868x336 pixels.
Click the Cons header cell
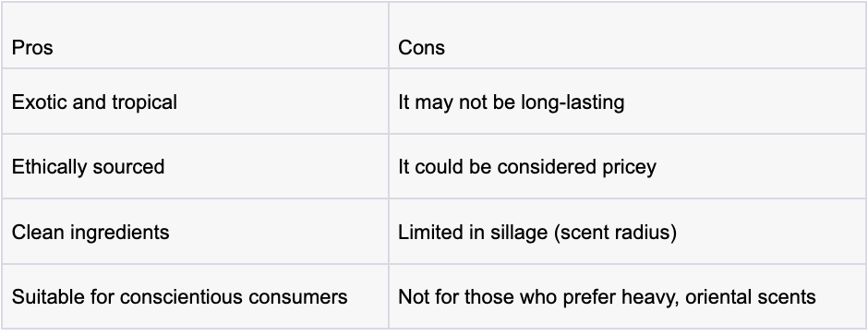click(x=627, y=35)
